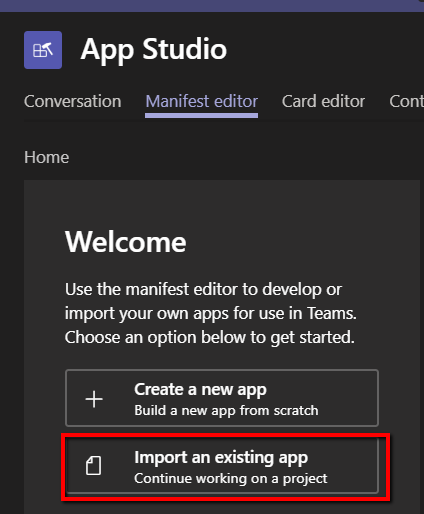Click the plus icon for new app
Image resolution: width=424 pixels, height=514 pixels.
(94, 399)
